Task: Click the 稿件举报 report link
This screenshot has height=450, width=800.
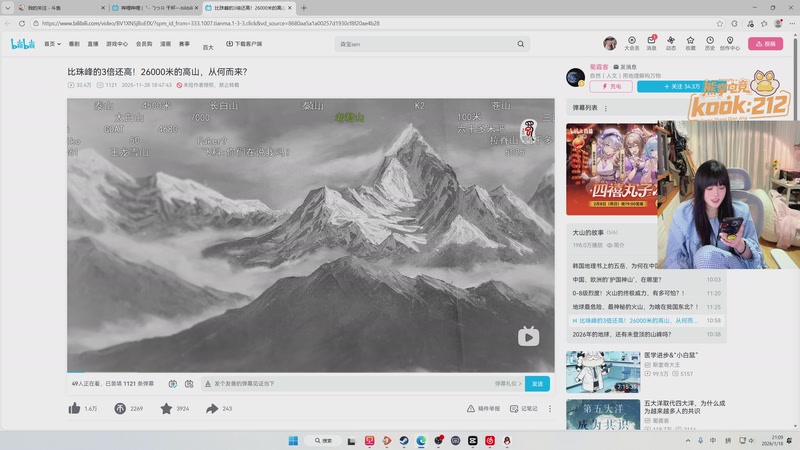Action: click(x=483, y=409)
